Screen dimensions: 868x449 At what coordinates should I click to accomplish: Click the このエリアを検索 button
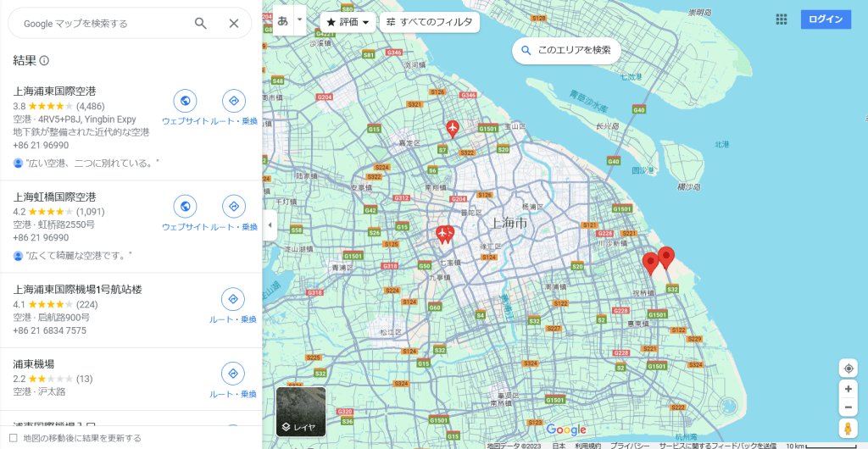point(566,50)
